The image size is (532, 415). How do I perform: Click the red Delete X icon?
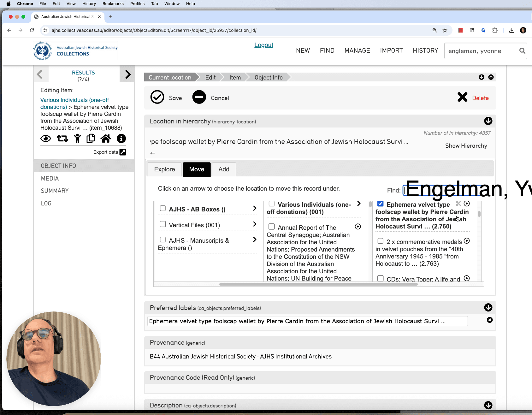tap(462, 97)
